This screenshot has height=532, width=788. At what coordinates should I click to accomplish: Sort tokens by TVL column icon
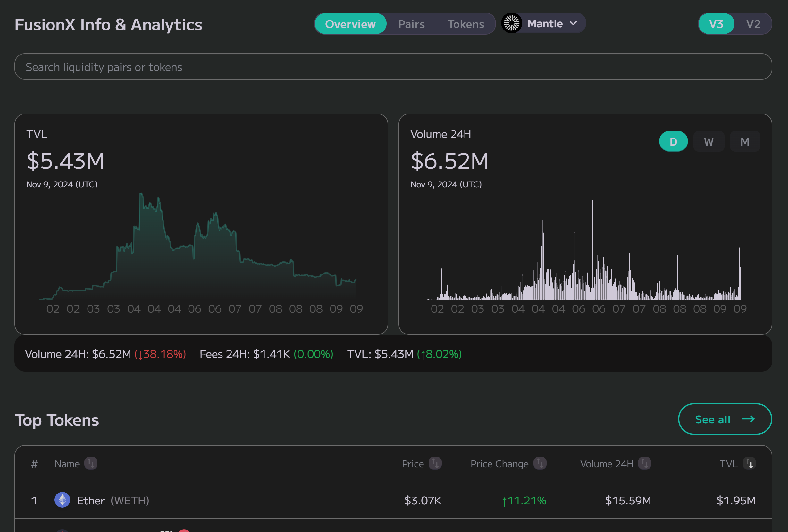click(x=749, y=463)
